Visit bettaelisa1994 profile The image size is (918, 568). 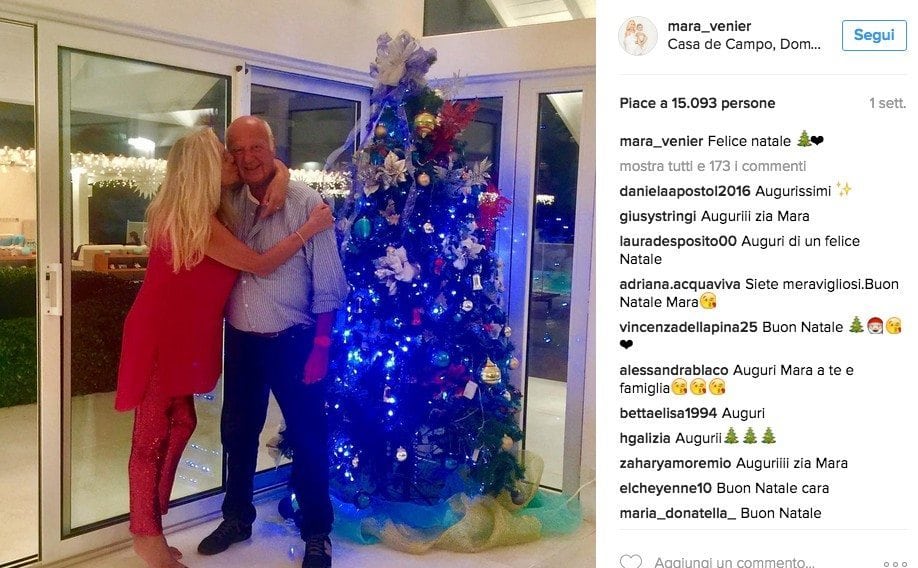click(x=668, y=413)
